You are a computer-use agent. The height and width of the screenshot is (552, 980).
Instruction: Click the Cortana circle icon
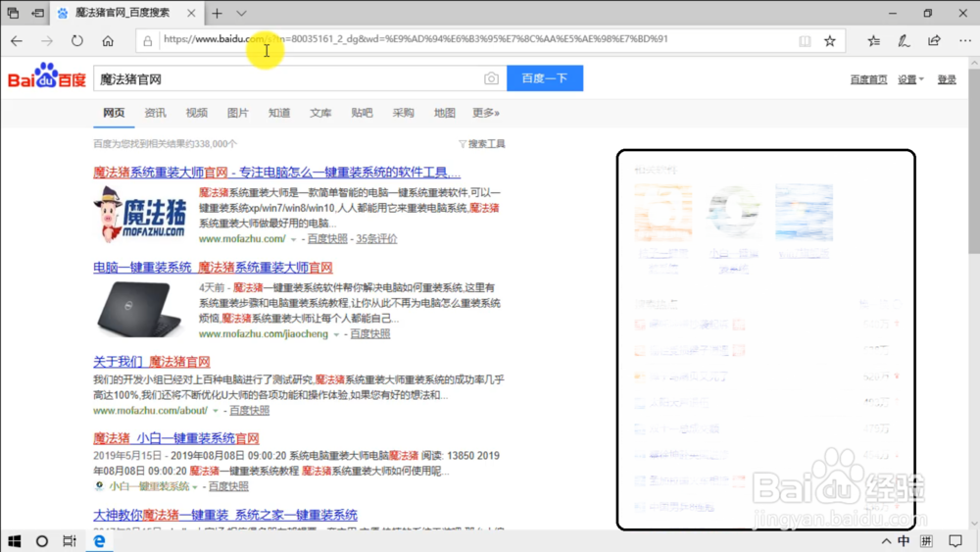42,541
